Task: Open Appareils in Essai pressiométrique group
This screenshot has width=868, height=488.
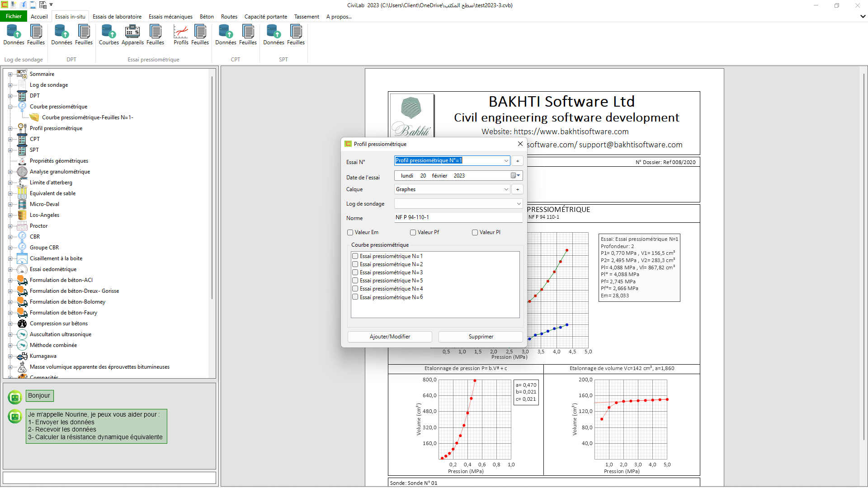Action: [x=132, y=35]
